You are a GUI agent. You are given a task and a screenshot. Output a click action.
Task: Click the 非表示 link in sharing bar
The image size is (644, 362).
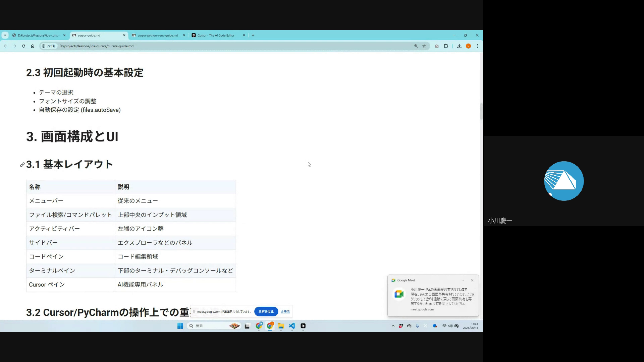point(285,312)
